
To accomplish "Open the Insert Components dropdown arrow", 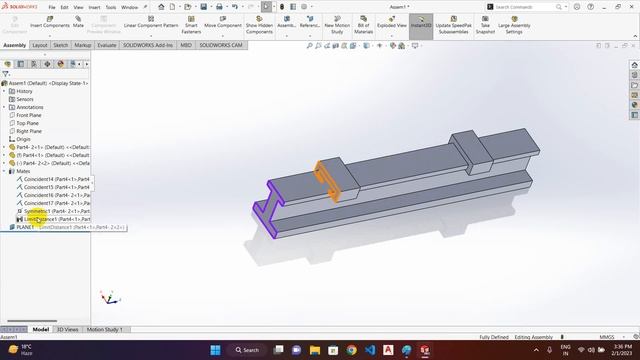I will click(x=50, y=36).
